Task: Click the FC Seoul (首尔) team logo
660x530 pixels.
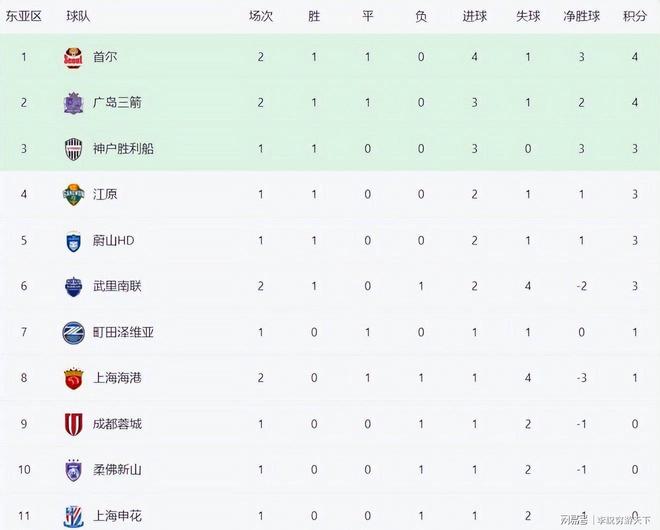Action: click(x=73, y=57)
